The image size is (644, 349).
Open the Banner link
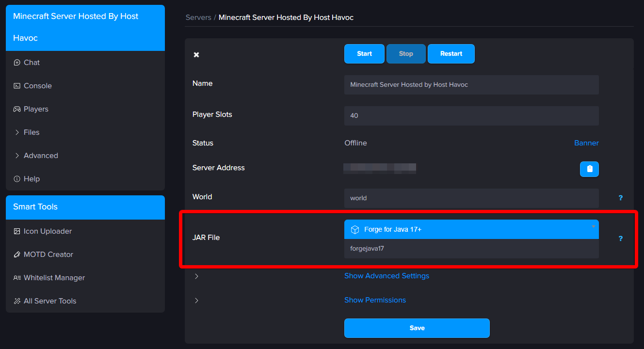[x=586, y=143]
